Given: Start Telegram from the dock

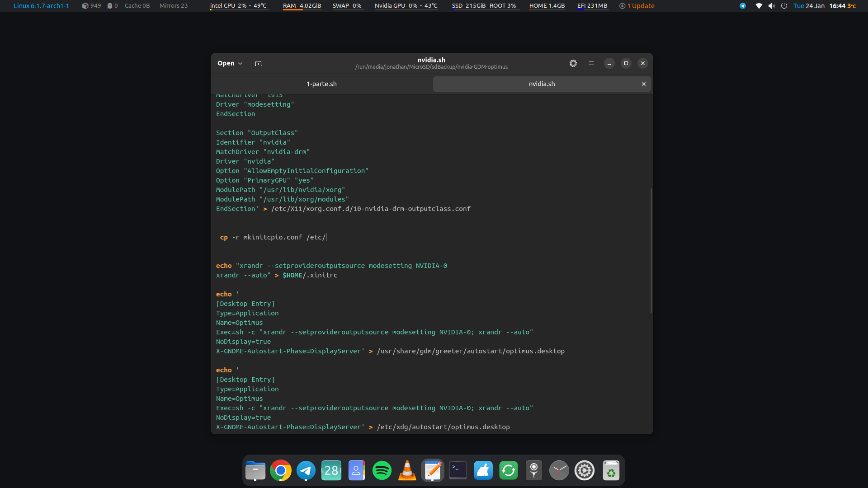Looking at the screenshot, I should pos(306,470).
